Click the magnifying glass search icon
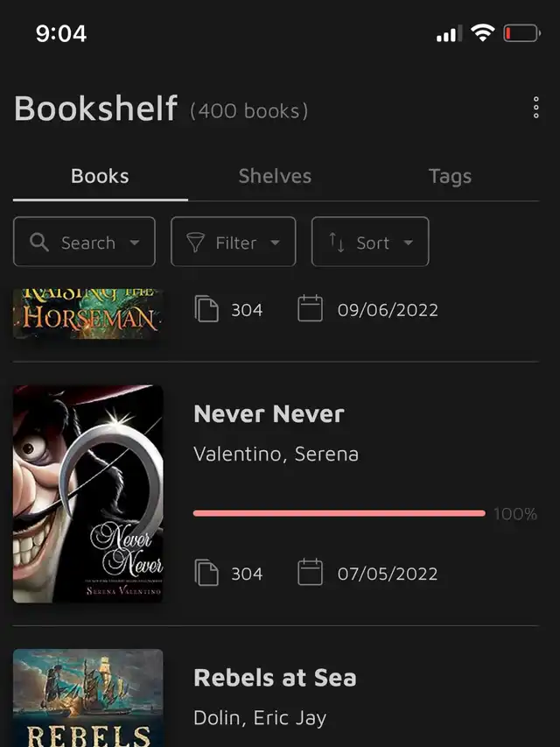This screenshot has width=560, height=747. pyautogui.click(x=39, y=242)
